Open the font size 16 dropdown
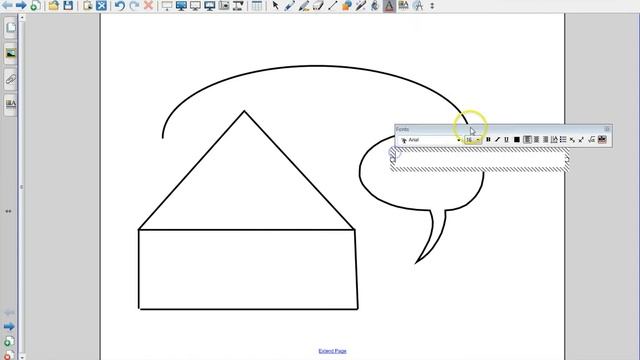 [473, 140]
